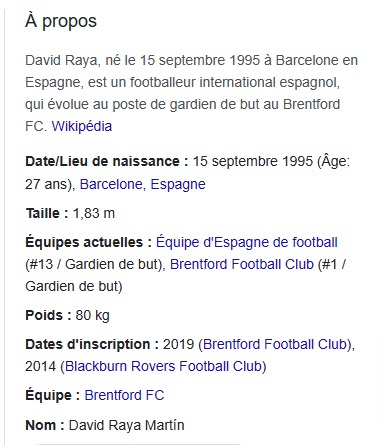Click the full name David Raya Martín

click(126, 425)
